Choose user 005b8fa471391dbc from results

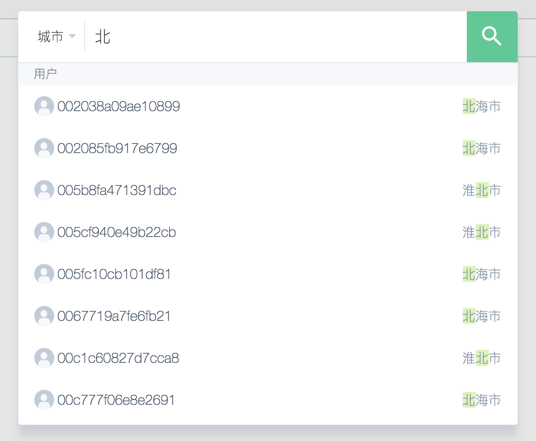[x=268, y=190]
